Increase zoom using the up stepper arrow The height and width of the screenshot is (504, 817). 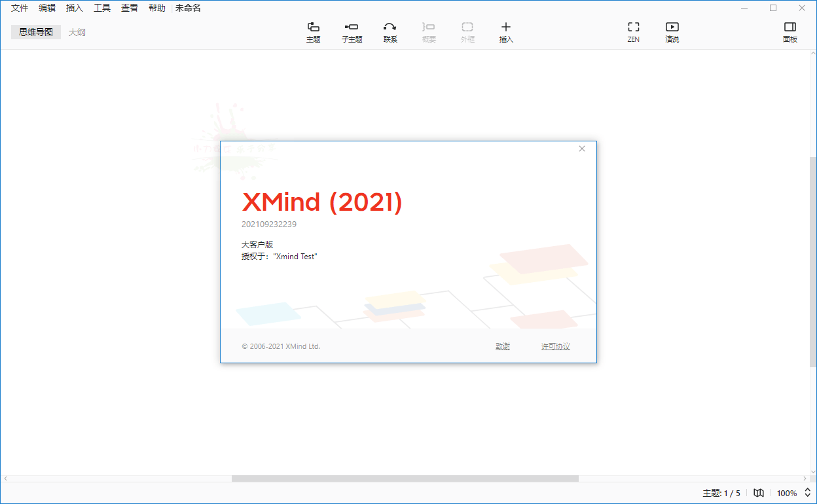tap(808, 490)
